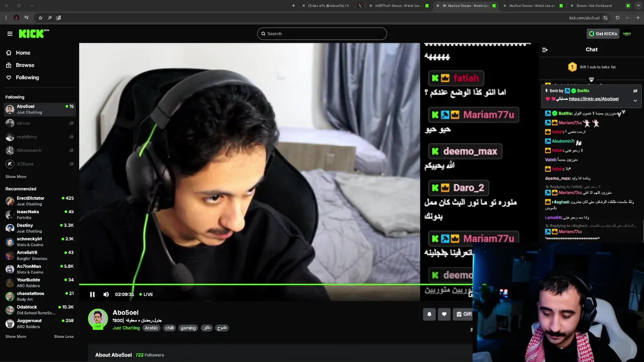Open IShowsamir channel in Following list

(39, 150)
